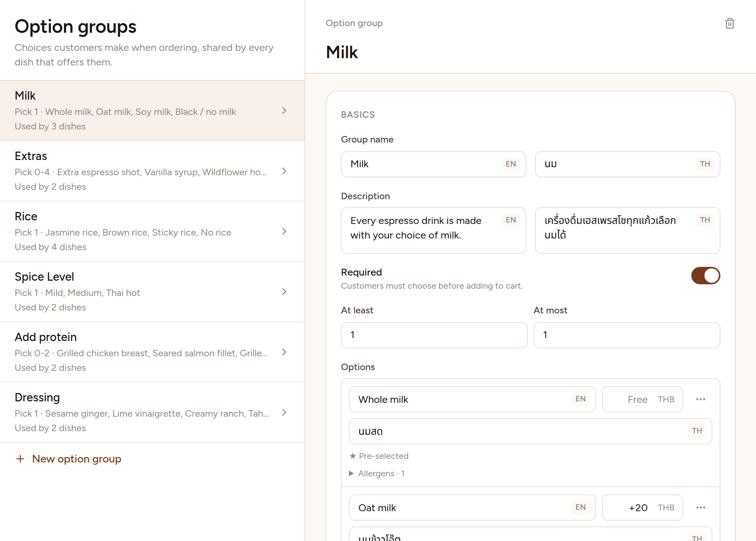Open Extras group using its chevron arrow
756x541 pixels.
point(284,171)
